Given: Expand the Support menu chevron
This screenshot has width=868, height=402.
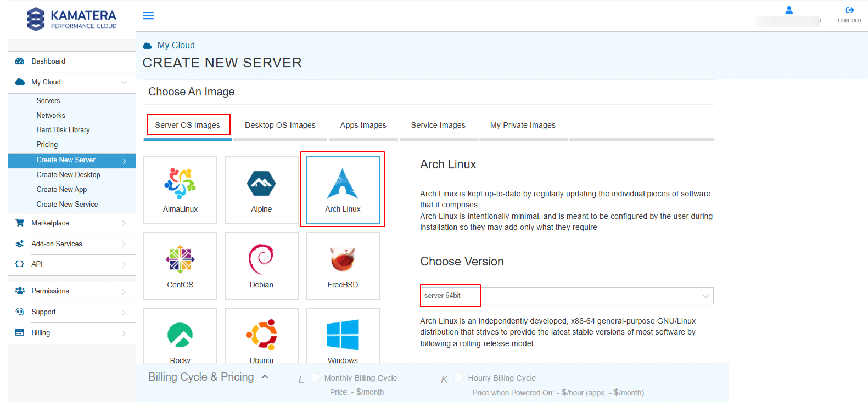Looking at the screenshot, I should coord(124,312).
